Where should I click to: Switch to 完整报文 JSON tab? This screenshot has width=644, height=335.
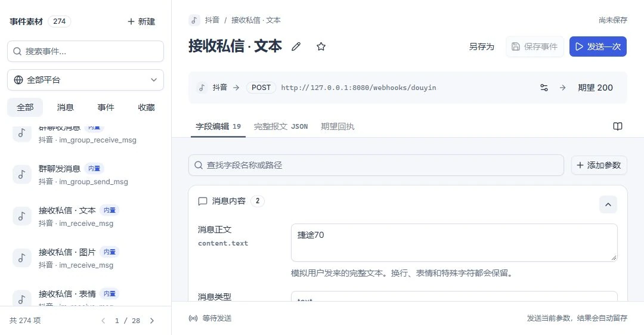point(281,126)
